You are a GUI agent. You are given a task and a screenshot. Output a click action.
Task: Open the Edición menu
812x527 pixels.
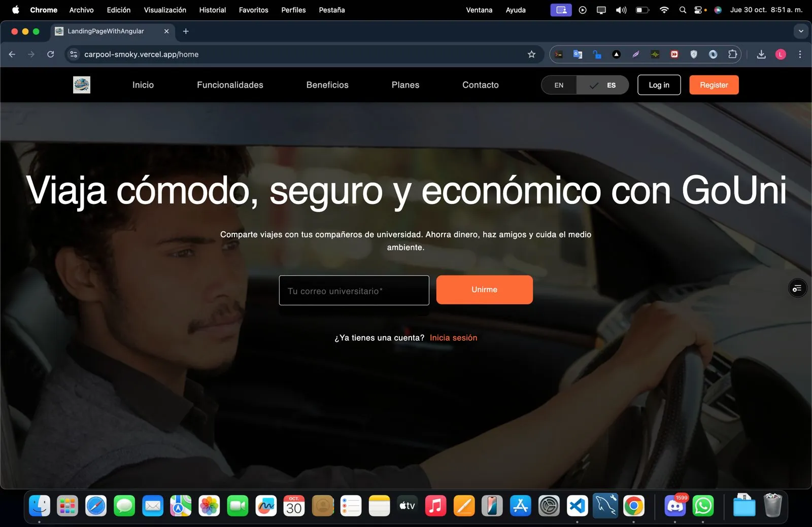tap(119, 10)
